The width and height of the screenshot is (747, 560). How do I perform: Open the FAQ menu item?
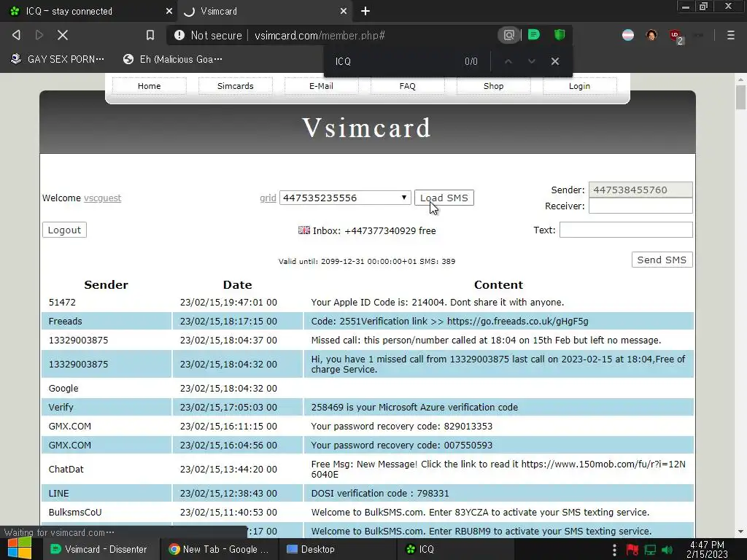pos(407,86)
